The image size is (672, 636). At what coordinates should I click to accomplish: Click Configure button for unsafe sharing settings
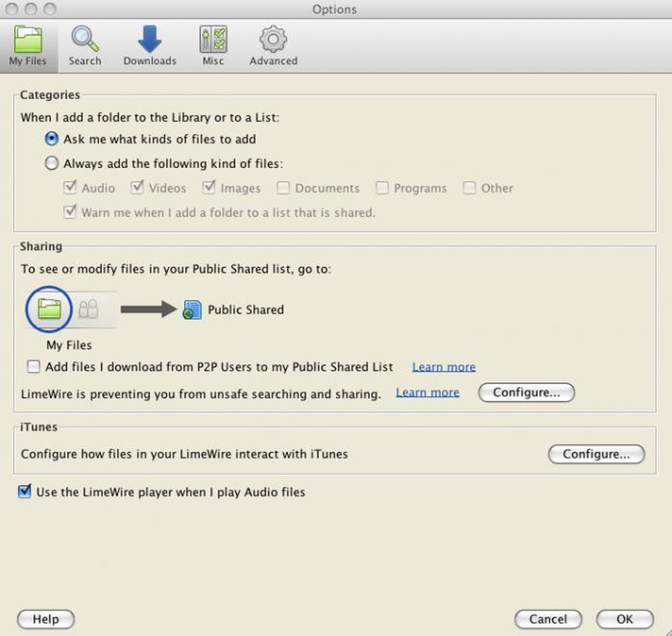click(x=526, y=392)
